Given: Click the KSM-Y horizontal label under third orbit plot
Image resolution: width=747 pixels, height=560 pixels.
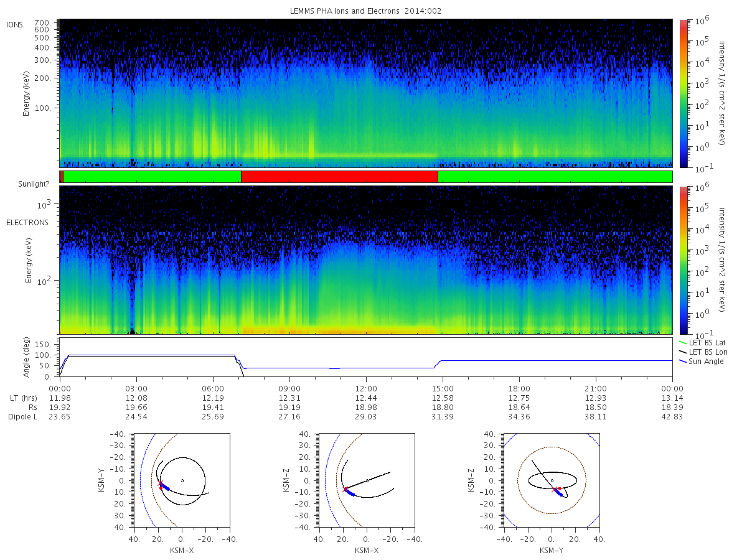Looking at the screenshot, I should pos(552,551).
